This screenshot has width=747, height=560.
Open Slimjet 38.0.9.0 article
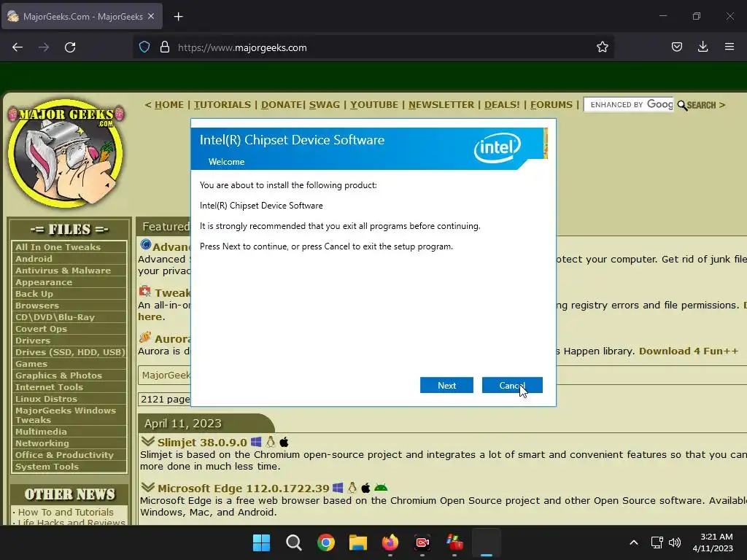pyautogui.click(x=202, y=443)
